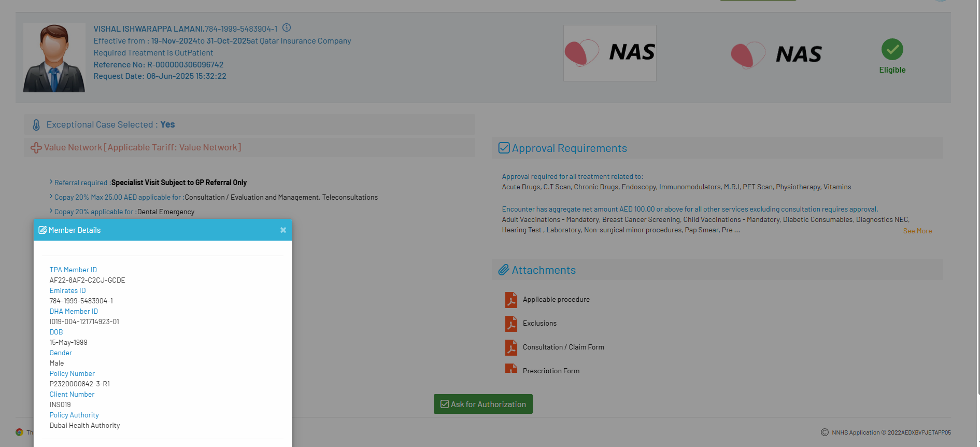
Task: Open the Applicable procedure PDF icon
Action: pyautogui.click(x=511, y=300)
